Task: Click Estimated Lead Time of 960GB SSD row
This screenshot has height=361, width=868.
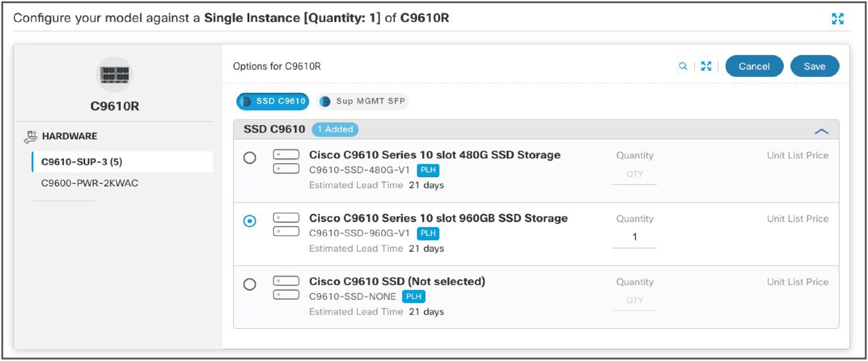Action: pyautogui.click(x=377, y=249)
